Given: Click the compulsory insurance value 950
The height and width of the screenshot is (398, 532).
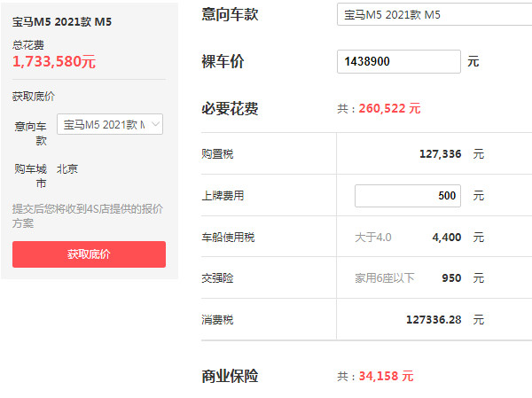Looking at the screenshot, I should click(451, 278).
